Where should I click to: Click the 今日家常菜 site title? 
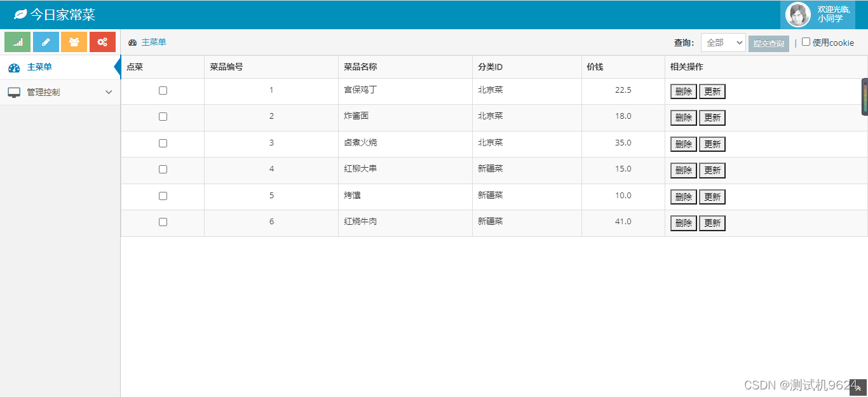click(63, 14)
